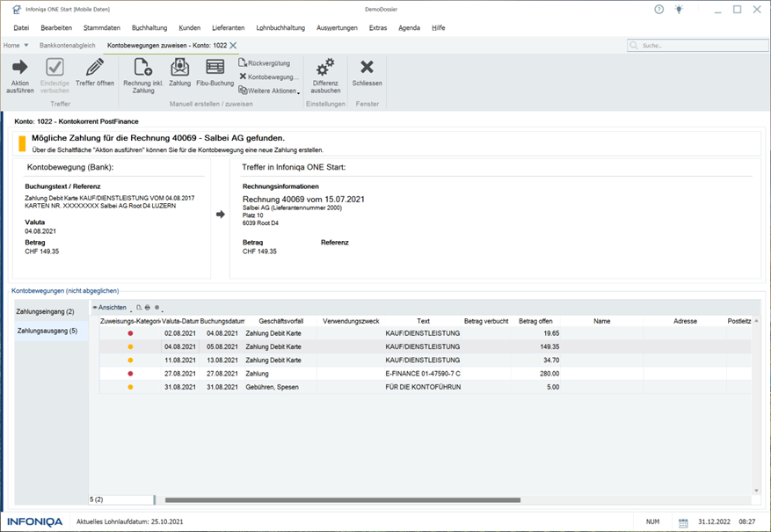The height and width of the screenshot is (532, 771).
Task: Open the Lohnbuchhaltung menu
Action: click(x=280, y=28)
